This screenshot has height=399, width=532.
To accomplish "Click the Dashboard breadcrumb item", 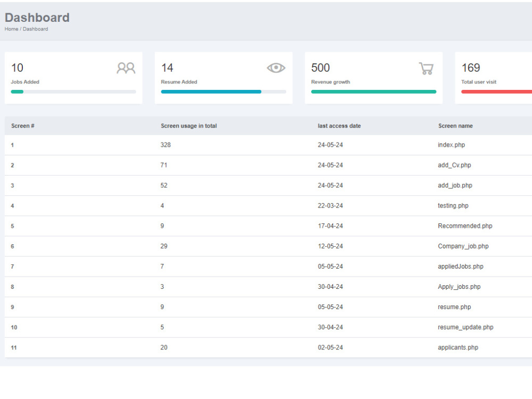I will click(35, 29).
